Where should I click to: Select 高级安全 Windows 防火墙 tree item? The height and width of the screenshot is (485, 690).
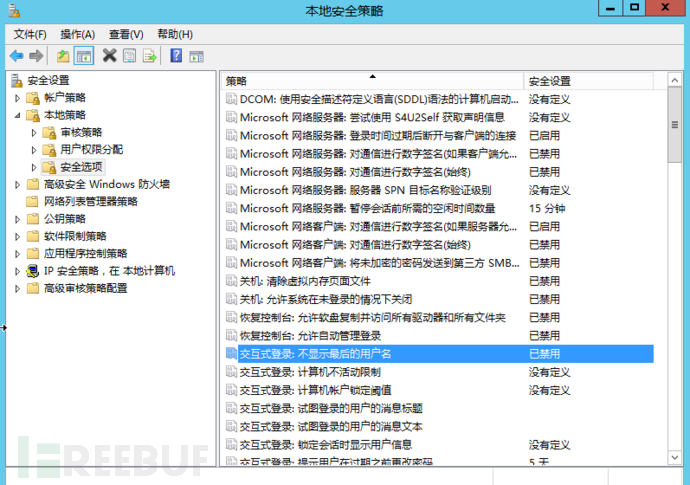pos(105,184)
